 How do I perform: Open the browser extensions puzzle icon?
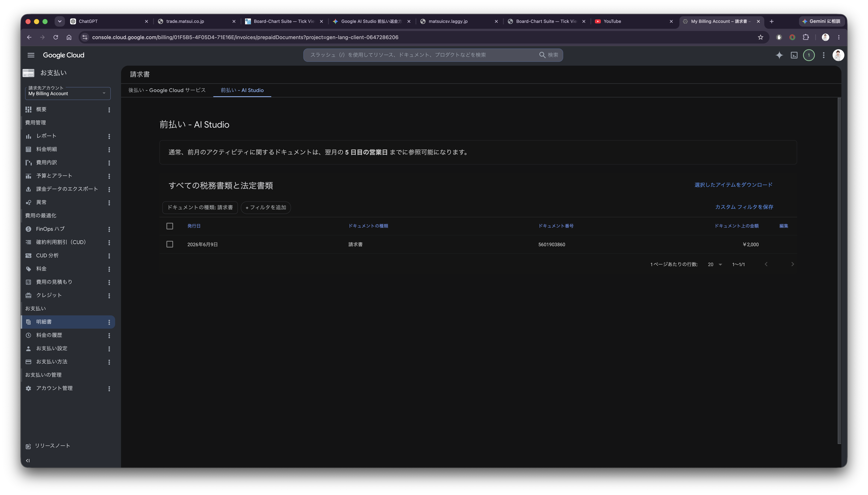coord(805,37)
